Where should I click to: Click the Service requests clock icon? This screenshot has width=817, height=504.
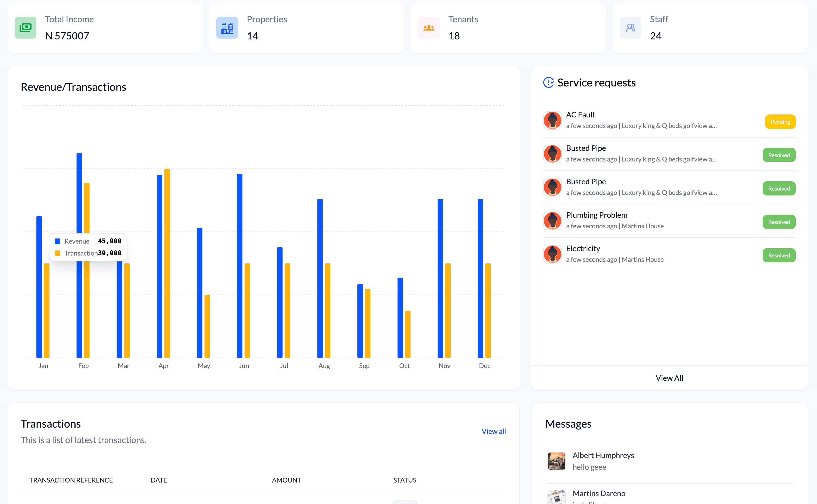pos(548,82)
